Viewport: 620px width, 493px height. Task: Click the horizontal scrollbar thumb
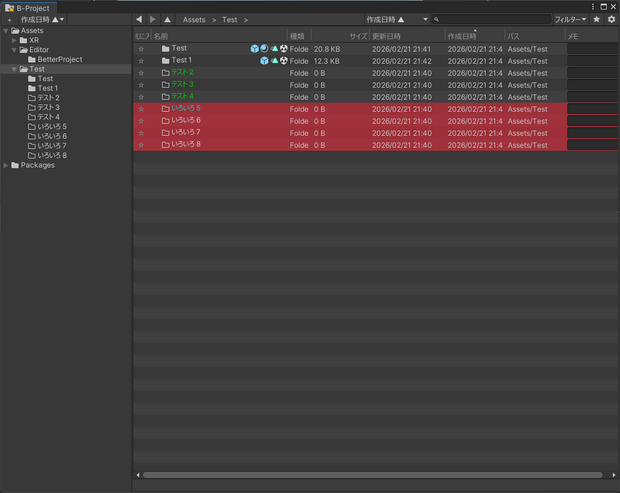point(372,475)
